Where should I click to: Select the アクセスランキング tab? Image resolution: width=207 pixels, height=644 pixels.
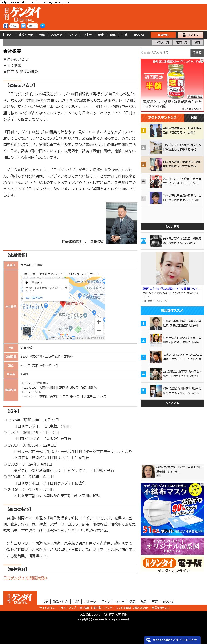pyautogui.click(x=162, y=117)
